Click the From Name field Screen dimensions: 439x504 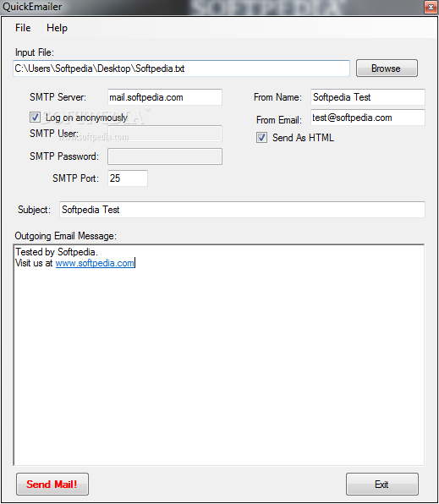368,97
